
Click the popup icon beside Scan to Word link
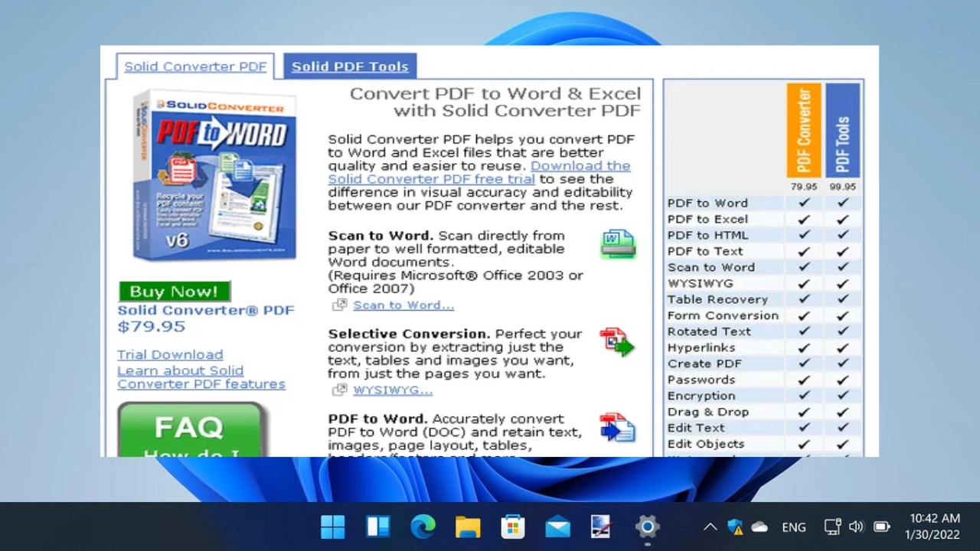coord(339,305)
